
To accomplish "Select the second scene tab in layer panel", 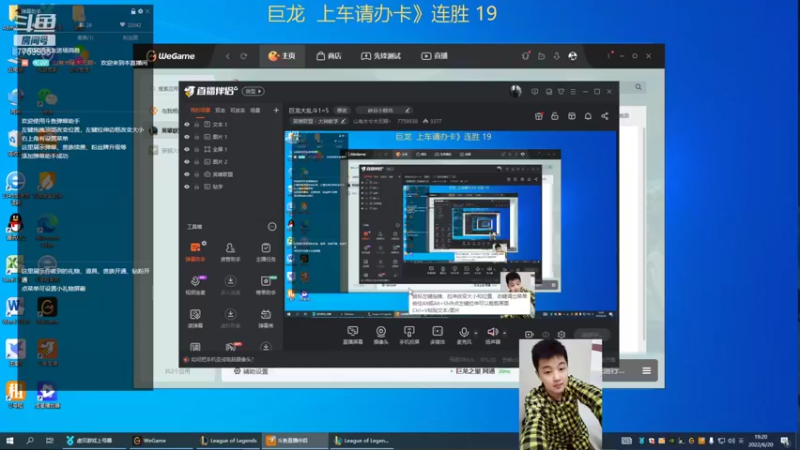I will click(x=220, y=110).
